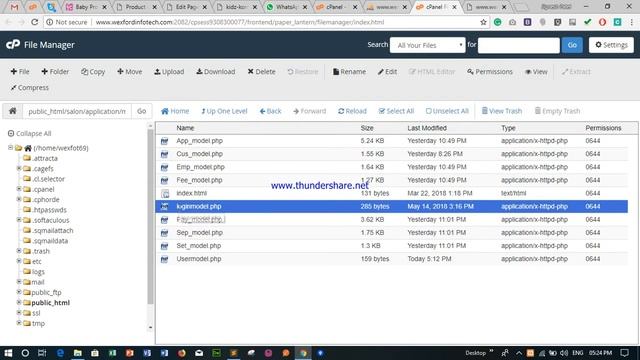
Task: Move the selected file
Action: 129,71
